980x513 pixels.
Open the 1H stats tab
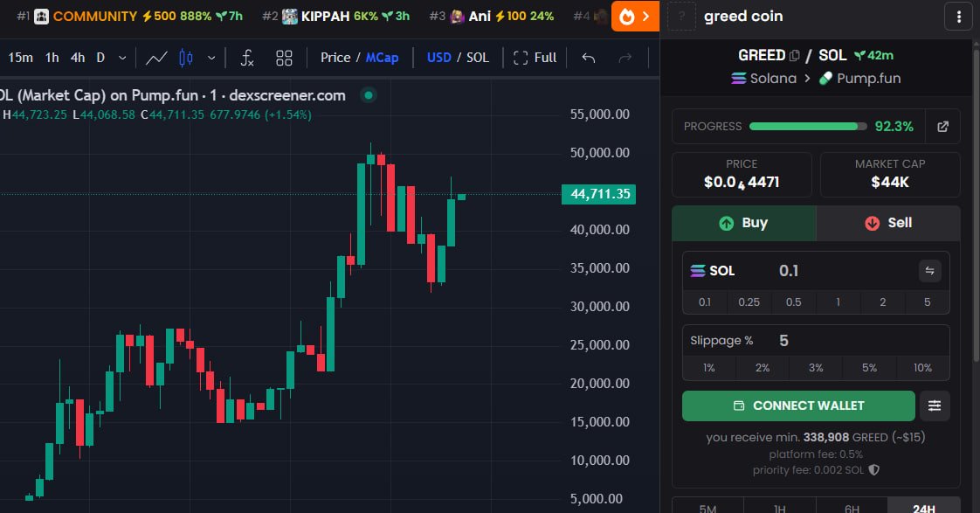(x=779, y=507)
